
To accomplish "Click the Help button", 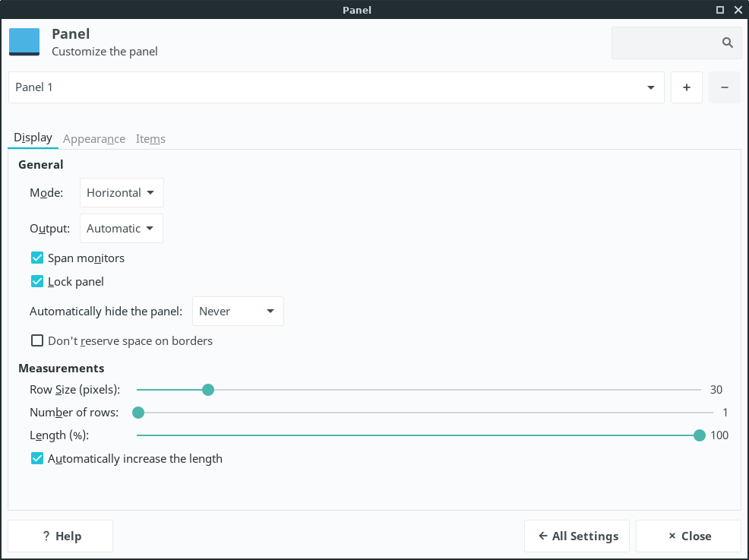I will click(x=61, y=536).
